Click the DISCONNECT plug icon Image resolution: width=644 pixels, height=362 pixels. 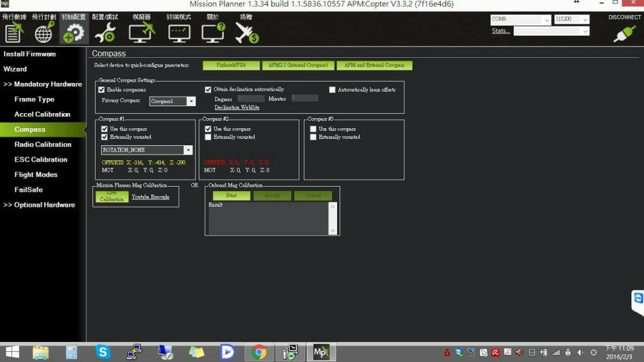tap(625, 33)
